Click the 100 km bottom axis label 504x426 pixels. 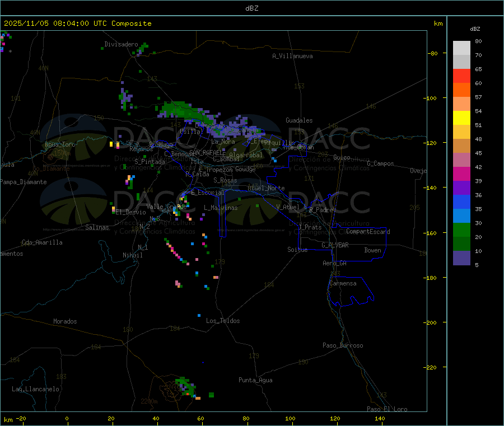[x=290, y=418]
